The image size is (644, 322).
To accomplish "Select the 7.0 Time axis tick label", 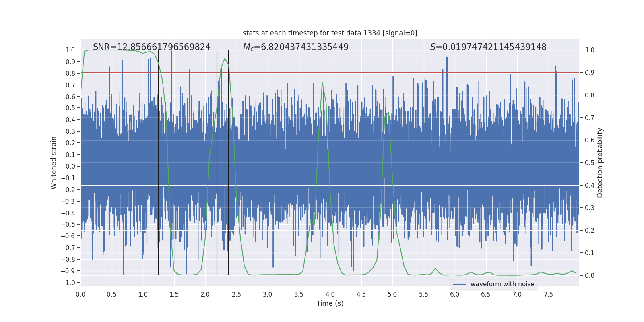I will [517, 294].
